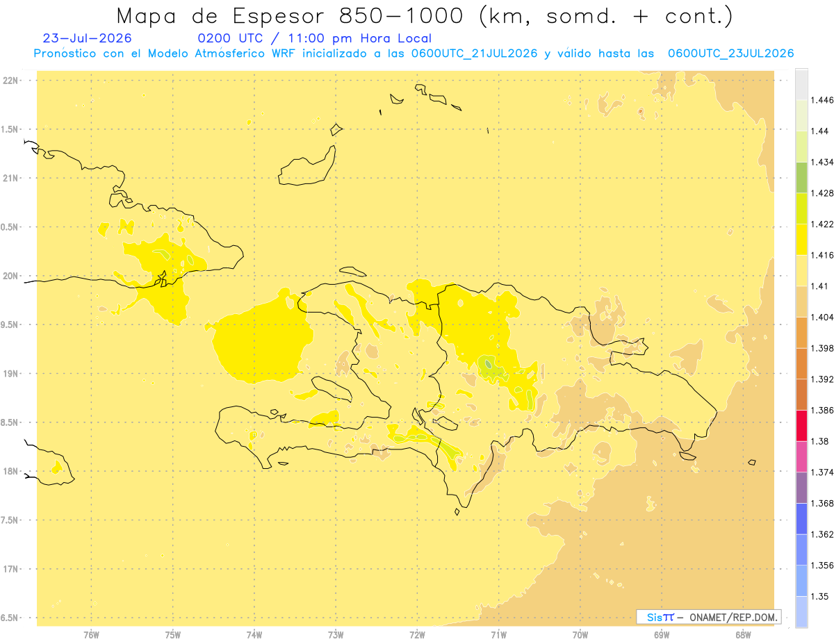This screenshot has height=644, width=834.
Task: Click the latitude label "21N"
Action: click(12, 179)
